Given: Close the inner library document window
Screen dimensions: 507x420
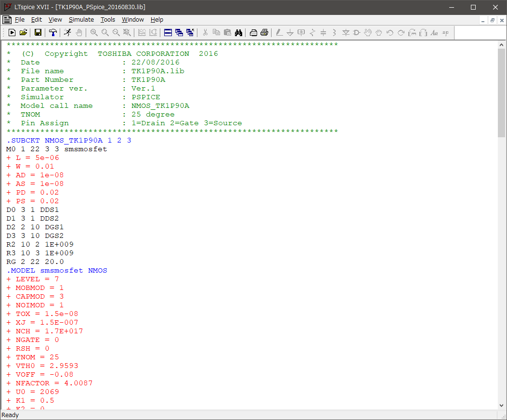Looking at the screenshot, I should 502,20.
